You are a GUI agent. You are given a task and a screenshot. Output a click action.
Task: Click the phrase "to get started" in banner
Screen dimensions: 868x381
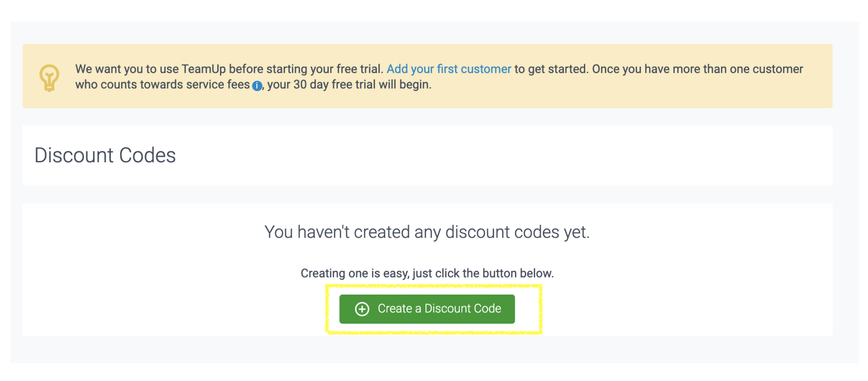pyautogui.click(x=551, y=69)
